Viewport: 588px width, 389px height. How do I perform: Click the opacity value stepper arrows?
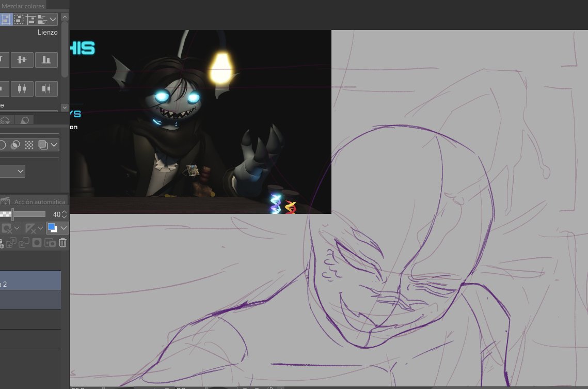point(65,214)
